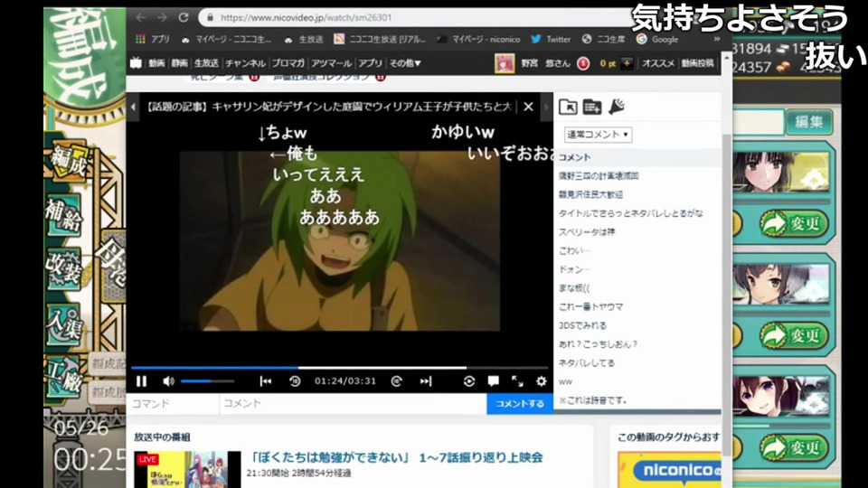The image size is (868, 488).
Task: Open the 野宮 悠さん account name
Action: (x=545, y=63)
